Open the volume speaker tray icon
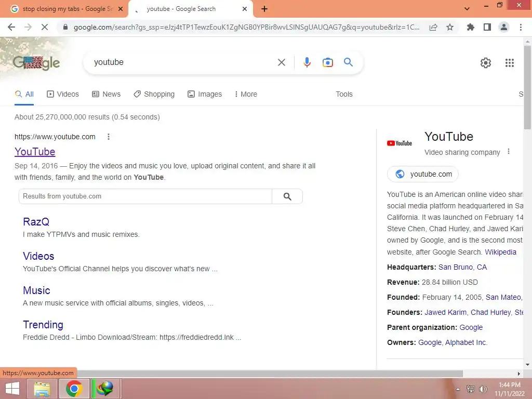The image size is (532, 399). coord(483,389)
